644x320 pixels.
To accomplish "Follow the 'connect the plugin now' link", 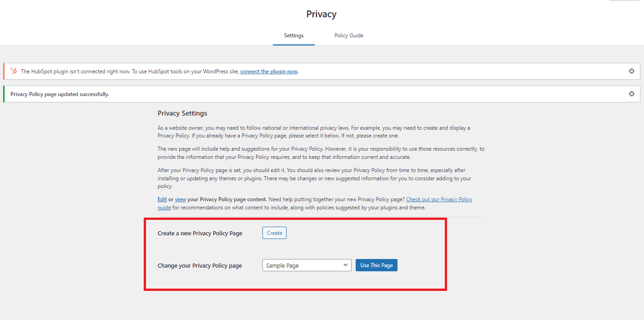I will 269,71.
